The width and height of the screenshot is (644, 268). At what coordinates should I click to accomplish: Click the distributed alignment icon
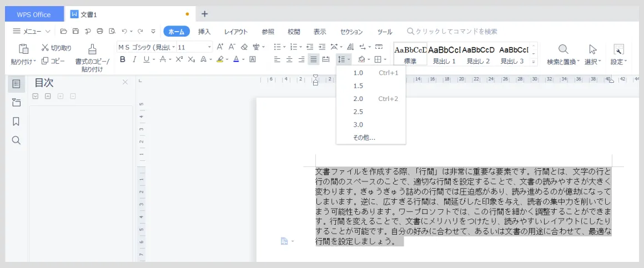click(x=326, y=59)
